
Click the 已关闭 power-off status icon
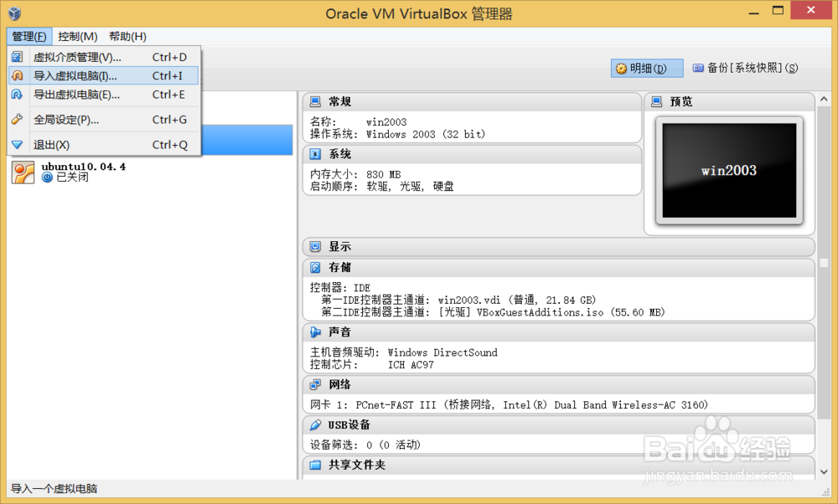[47, 177]
